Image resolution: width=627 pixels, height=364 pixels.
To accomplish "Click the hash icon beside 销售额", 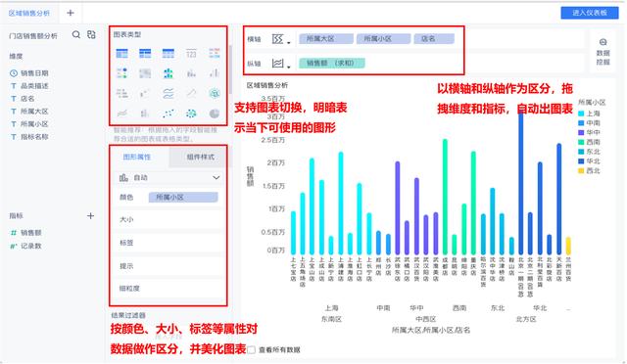I will (x=14, y=233).
